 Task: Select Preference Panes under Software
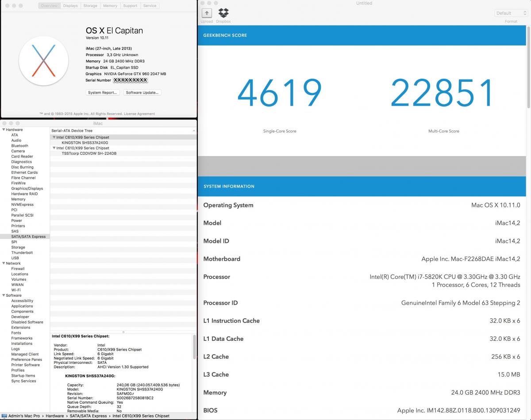27,359
